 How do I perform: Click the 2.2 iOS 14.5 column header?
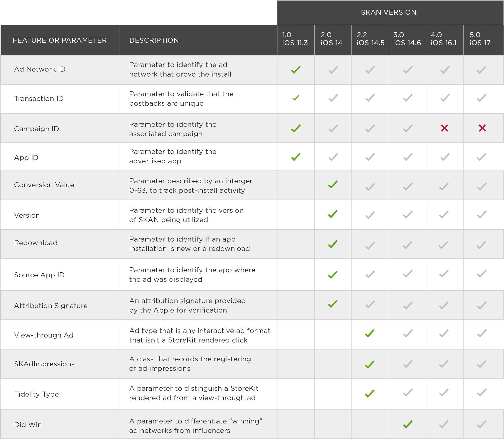point(370,39)
